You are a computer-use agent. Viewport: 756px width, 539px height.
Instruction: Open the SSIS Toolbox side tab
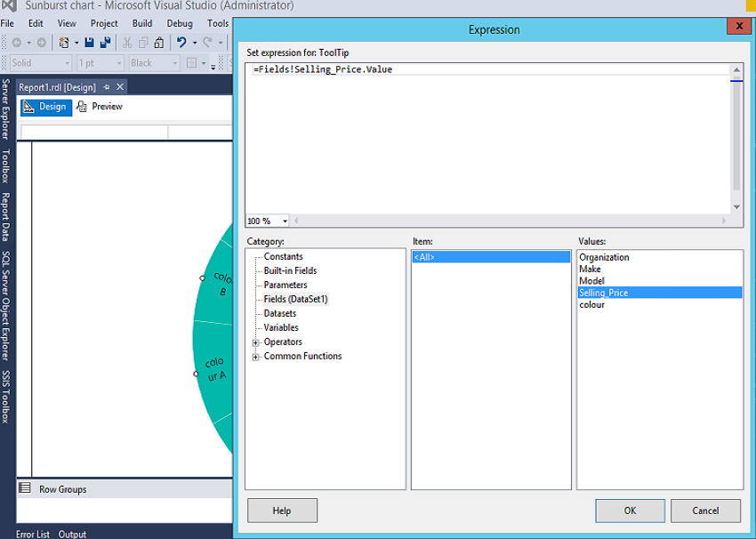point(5,397)
